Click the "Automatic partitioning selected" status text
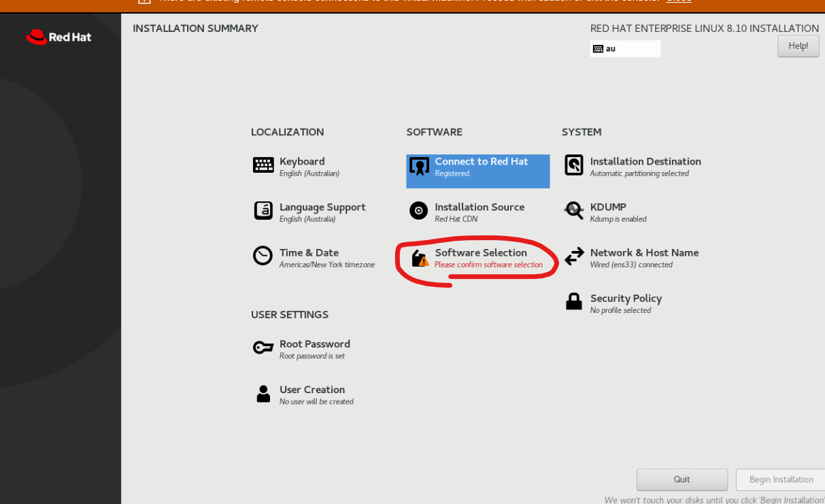Image resolution: width=825 pixels, height=504 pixels. point(639,174)
